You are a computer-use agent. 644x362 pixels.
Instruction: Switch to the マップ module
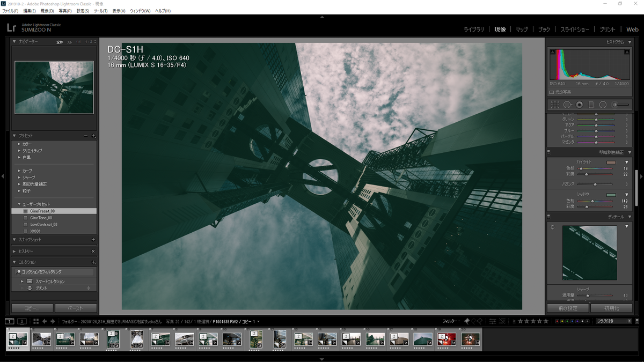(522, 29)
